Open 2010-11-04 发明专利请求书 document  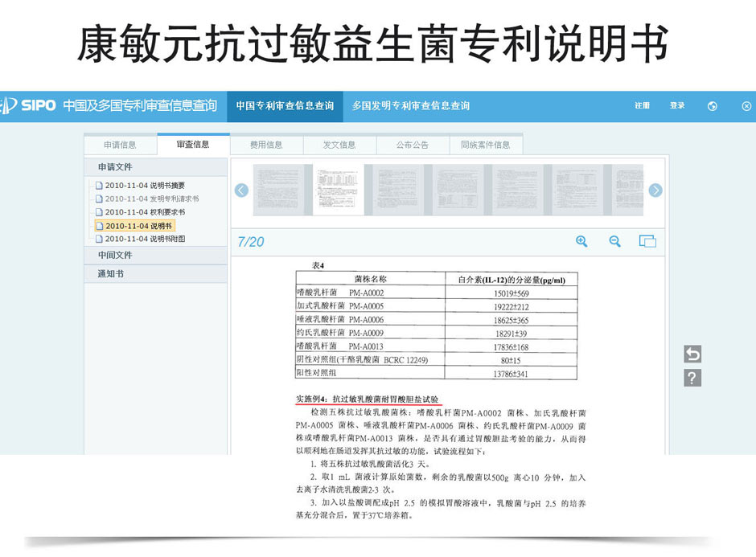coord(152,199)
